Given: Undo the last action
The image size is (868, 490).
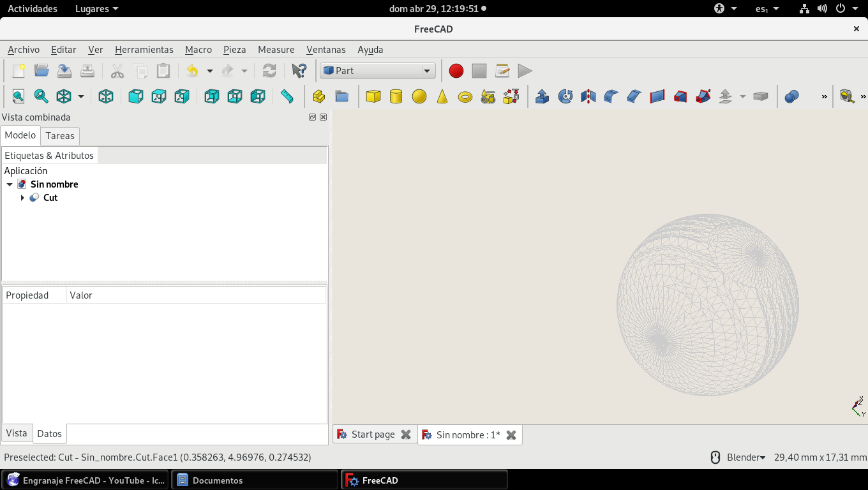Looking at the screenshot, I should (192, 71).
